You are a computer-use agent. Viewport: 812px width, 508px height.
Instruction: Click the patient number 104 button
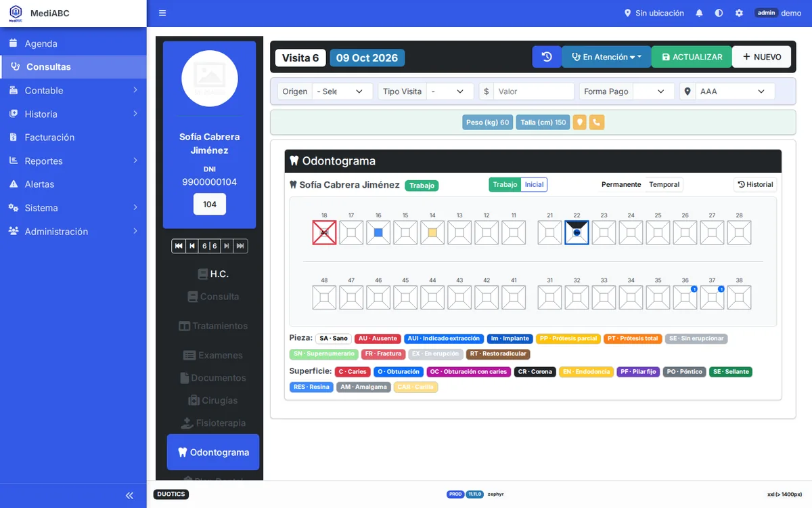tap(210, 204)
